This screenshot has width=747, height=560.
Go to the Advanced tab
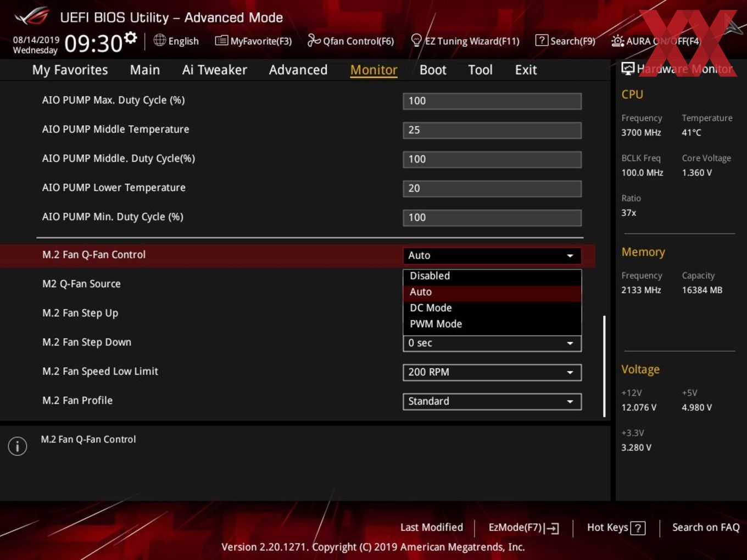[x=298, y=70]
